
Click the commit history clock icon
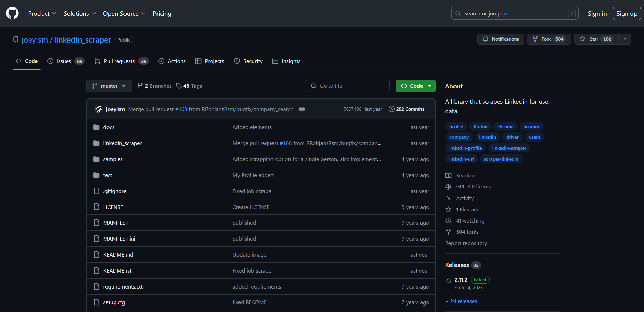[x=391, y=109]
